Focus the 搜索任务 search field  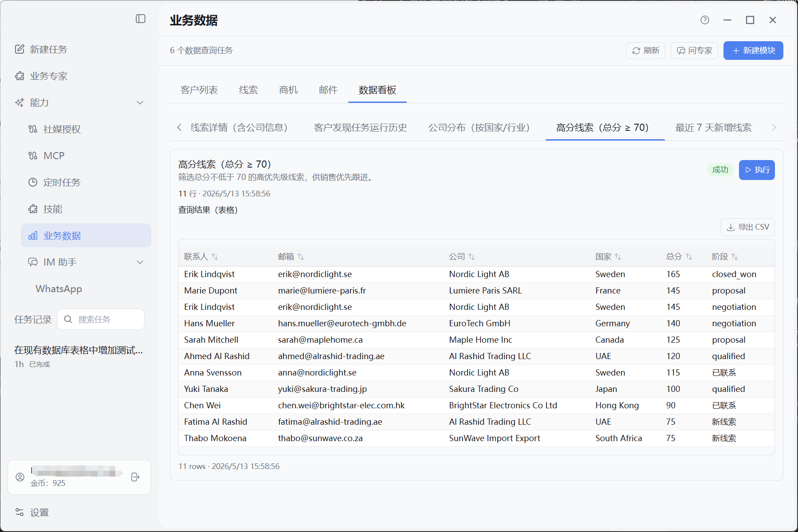click(x=101, y=319)
